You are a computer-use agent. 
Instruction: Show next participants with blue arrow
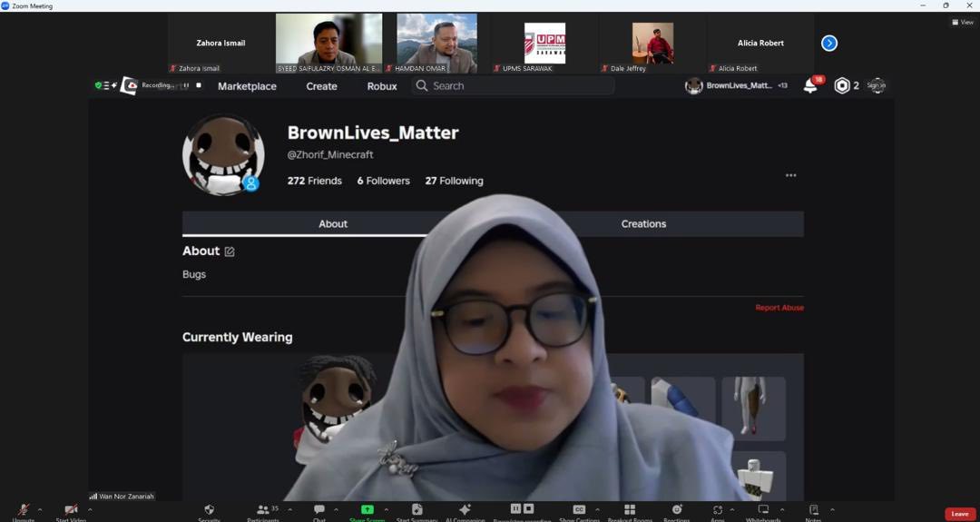[829, 44]
